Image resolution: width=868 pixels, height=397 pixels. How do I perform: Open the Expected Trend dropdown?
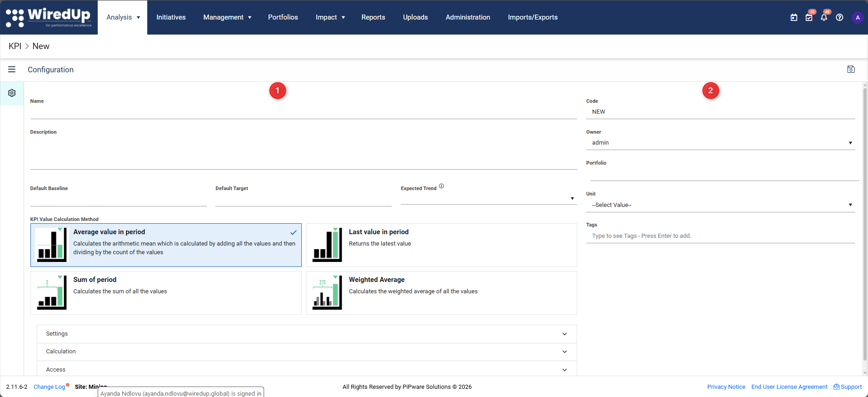(x=489, y=198)
